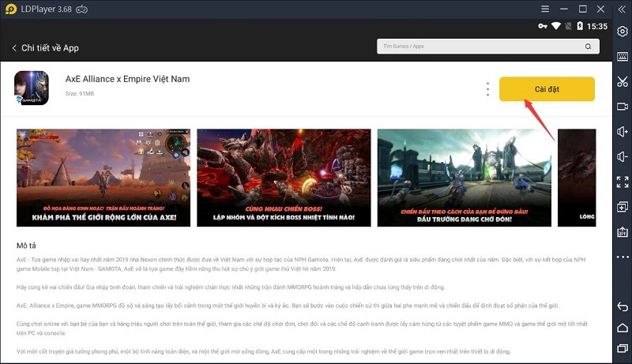
Task: Increase volume with speaker plus icon
Action: coord(623,132)
